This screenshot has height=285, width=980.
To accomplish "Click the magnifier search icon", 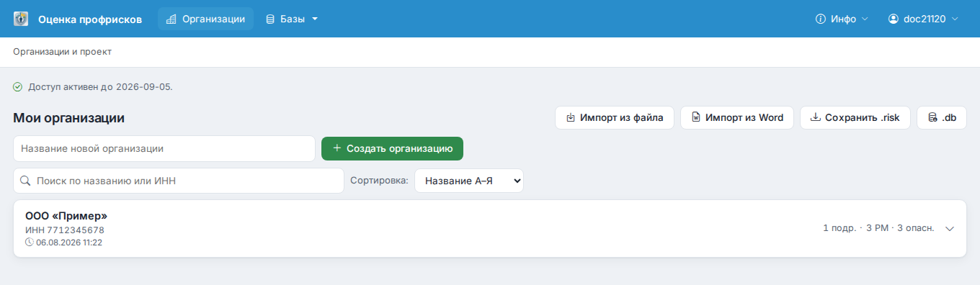I will click(x=26, y=181).
